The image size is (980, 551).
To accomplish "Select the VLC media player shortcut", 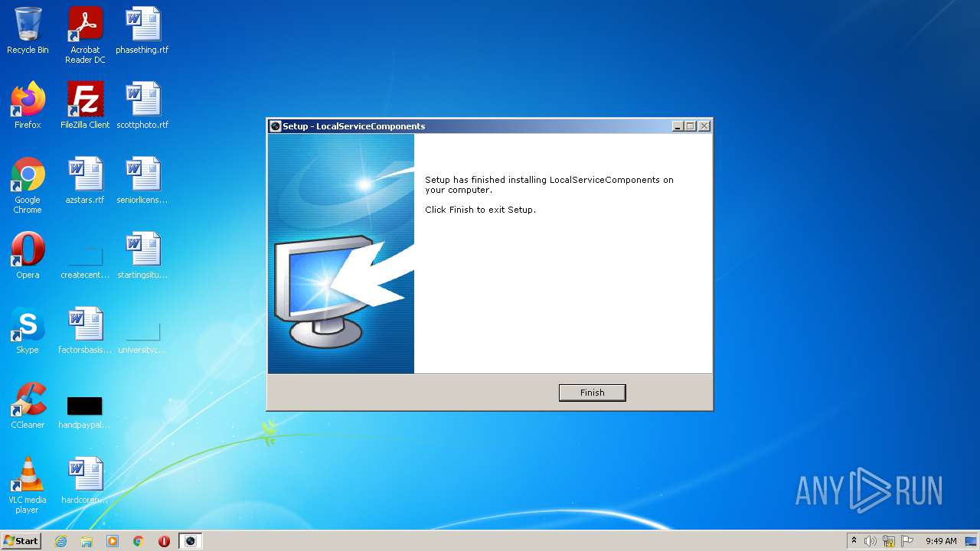I will click(x=28, y=485).
